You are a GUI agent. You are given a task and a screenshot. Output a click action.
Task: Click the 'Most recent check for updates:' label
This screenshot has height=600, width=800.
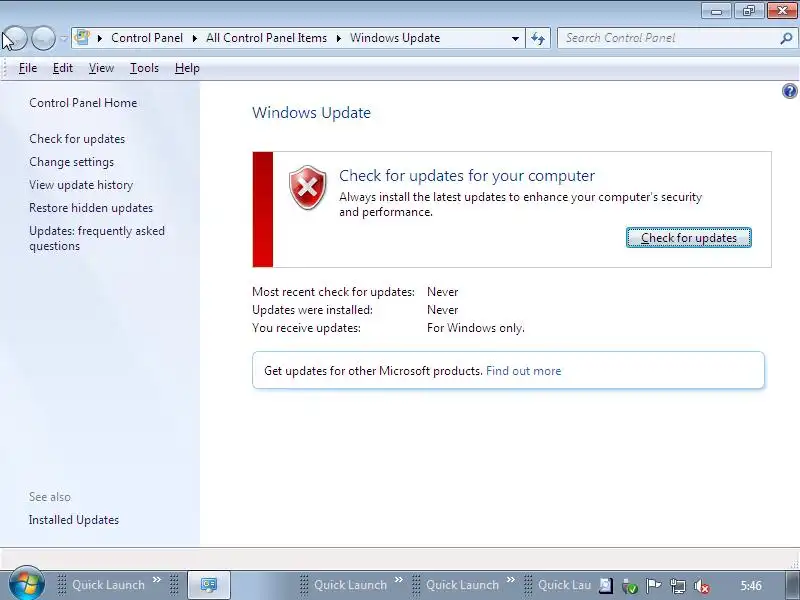click(334, 292)
